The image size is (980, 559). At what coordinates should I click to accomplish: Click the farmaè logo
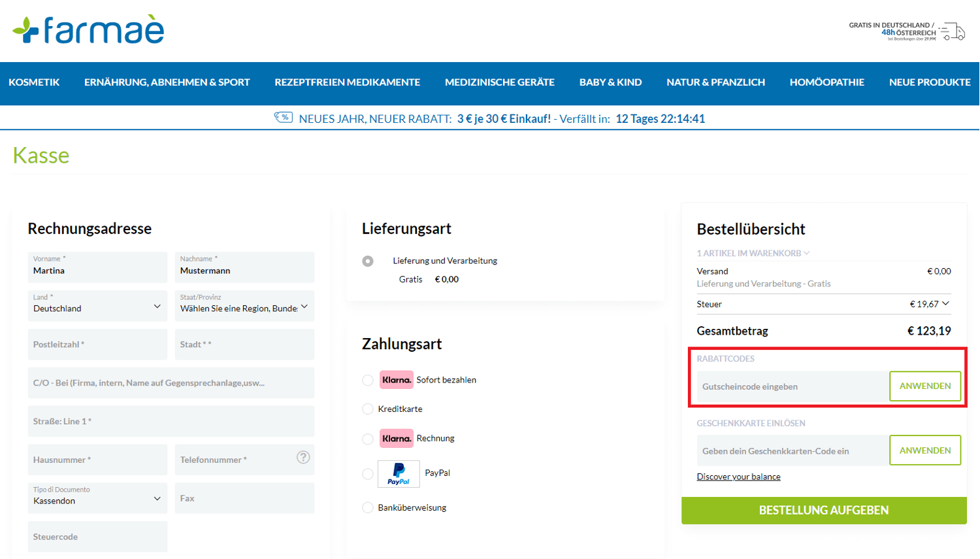88,30
